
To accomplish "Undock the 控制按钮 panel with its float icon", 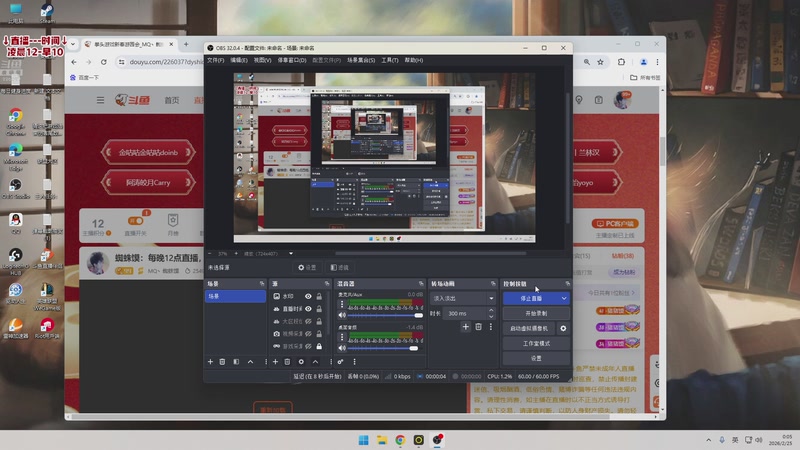I will [x=567, y=284].
